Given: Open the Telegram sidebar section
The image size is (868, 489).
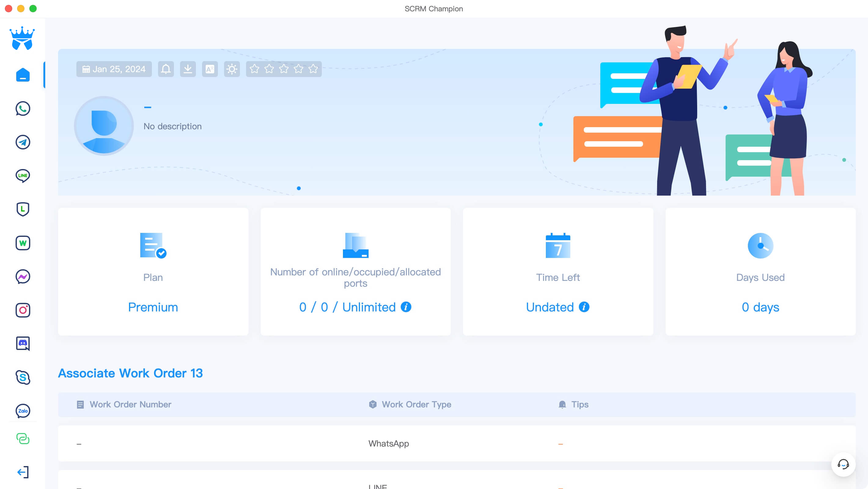Looking at the screenshot, I should (x=23, y=142).
